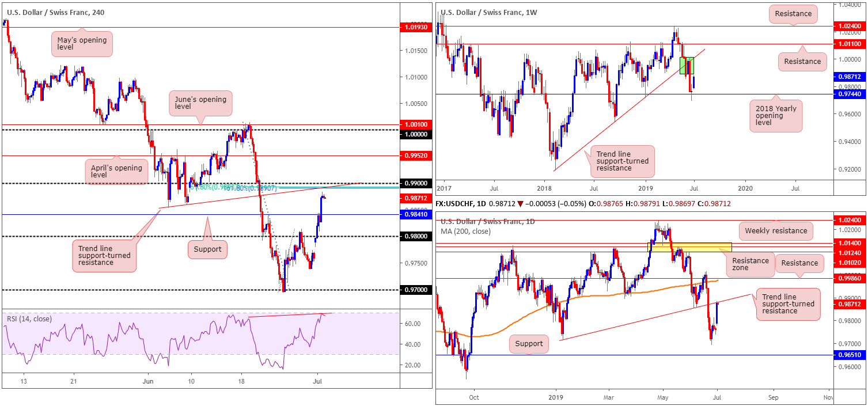The height and width of the screenshot is (406, 868).
Task: Click the 0.98712 blue price label on weekly chart
Action: click(x=849, y=76)
